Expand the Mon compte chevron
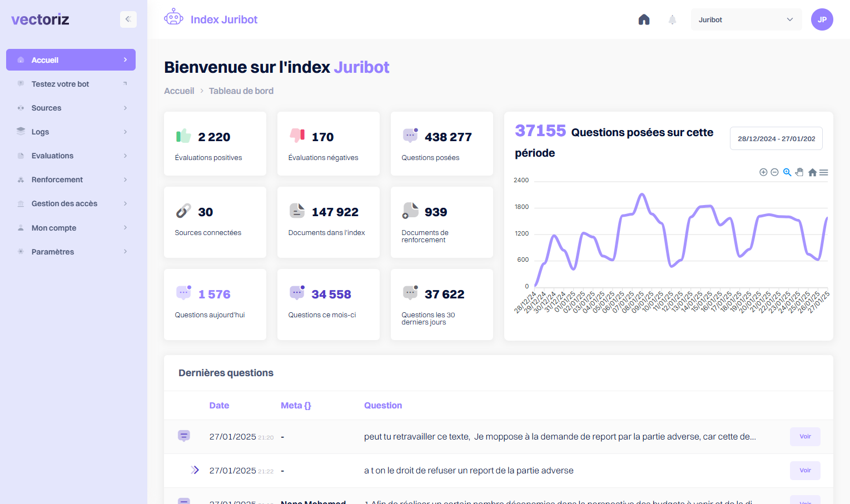The height and width of the screenshot is (504, 850). [125, 227]
